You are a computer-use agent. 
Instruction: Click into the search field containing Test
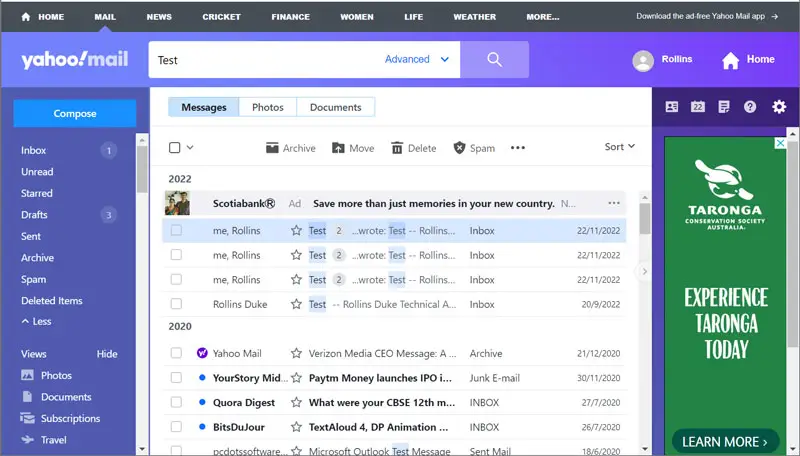coord(260,60)
